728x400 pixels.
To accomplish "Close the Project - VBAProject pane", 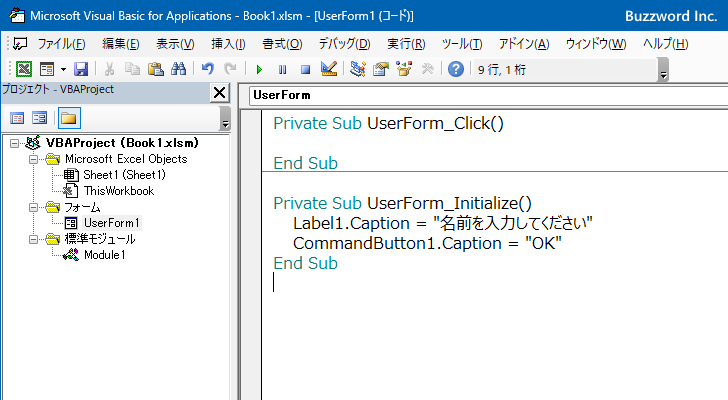I will pyautogui.click(x=219, y=93).
